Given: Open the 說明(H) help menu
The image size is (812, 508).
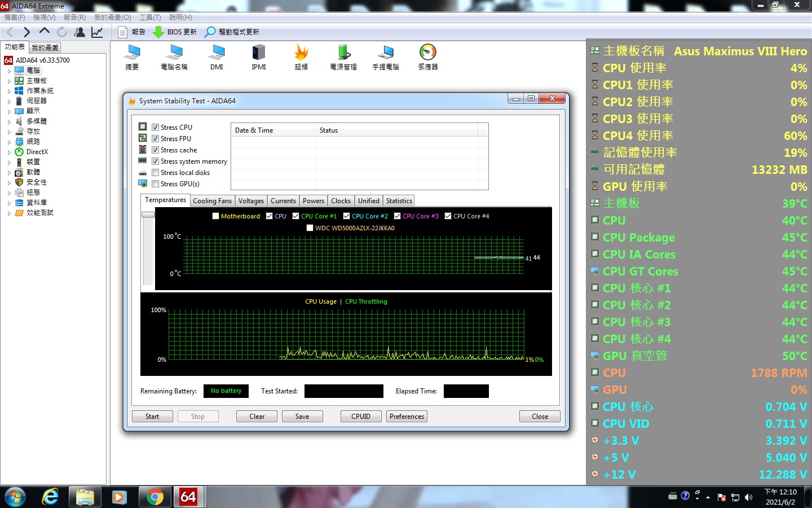Looking at the screenshot, I should tap(180, 17).
